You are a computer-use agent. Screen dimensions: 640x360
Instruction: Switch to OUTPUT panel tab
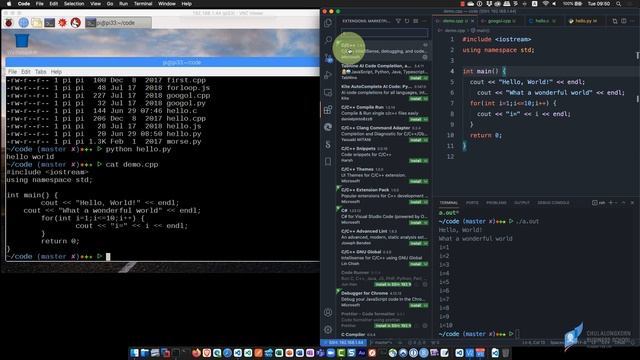(521, 202)
